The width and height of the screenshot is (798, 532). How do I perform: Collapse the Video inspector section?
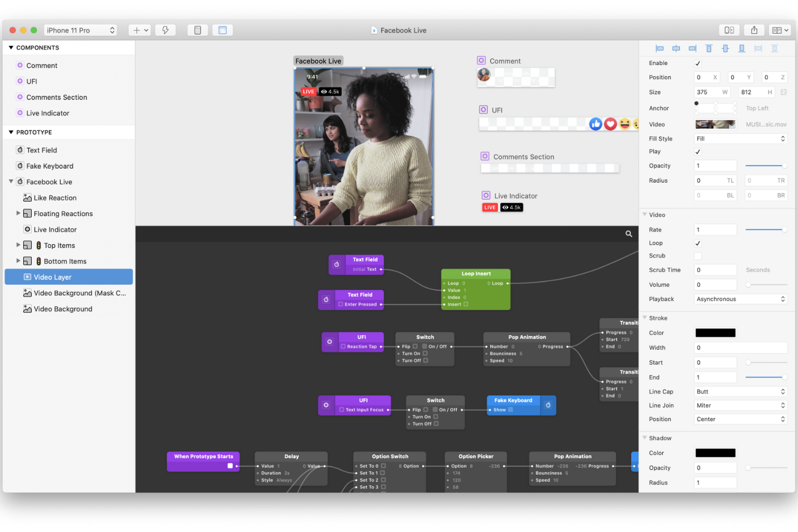(645, 215)
